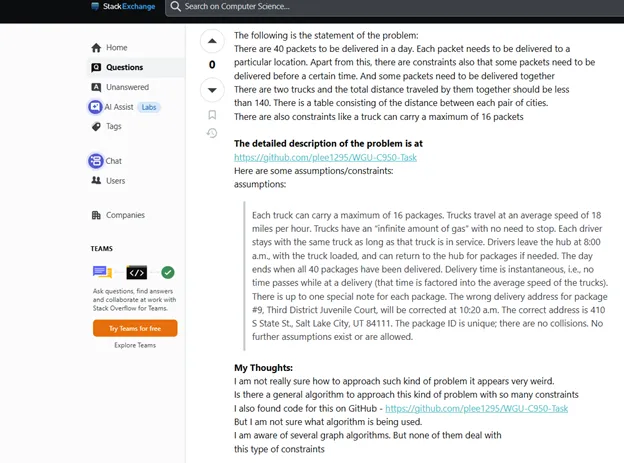
Task: Click the AI Assist icon
Action: (x=95, y=107)
